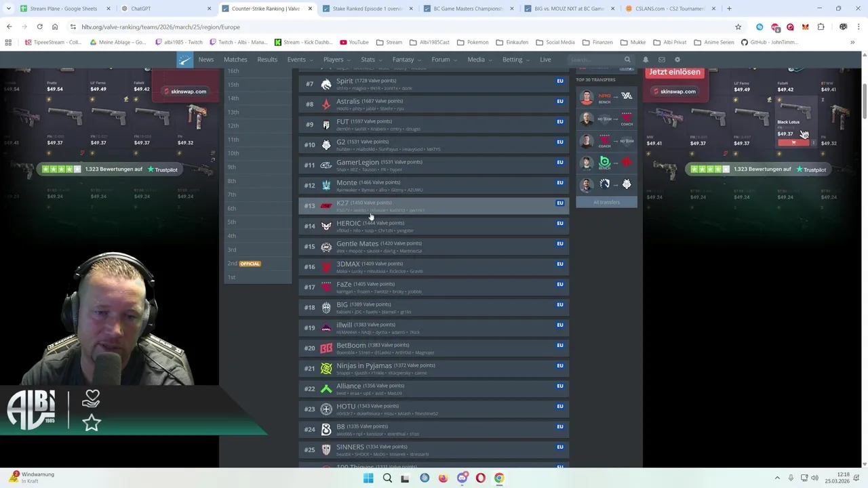
Task: Click the SINNERS team logo
Action: 326,450
